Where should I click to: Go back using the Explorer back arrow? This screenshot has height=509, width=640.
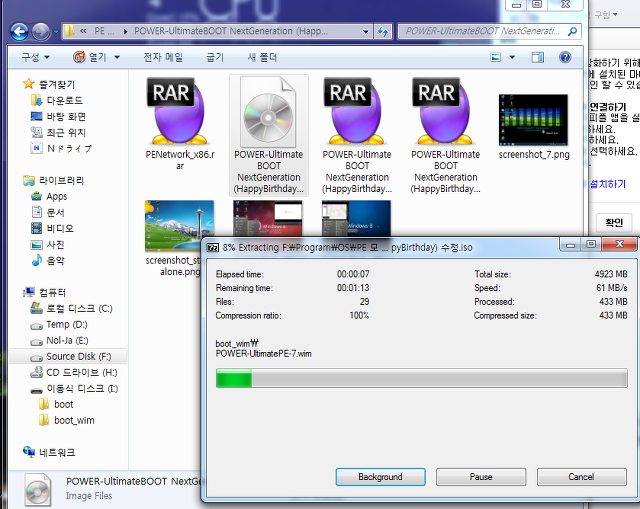19,31
